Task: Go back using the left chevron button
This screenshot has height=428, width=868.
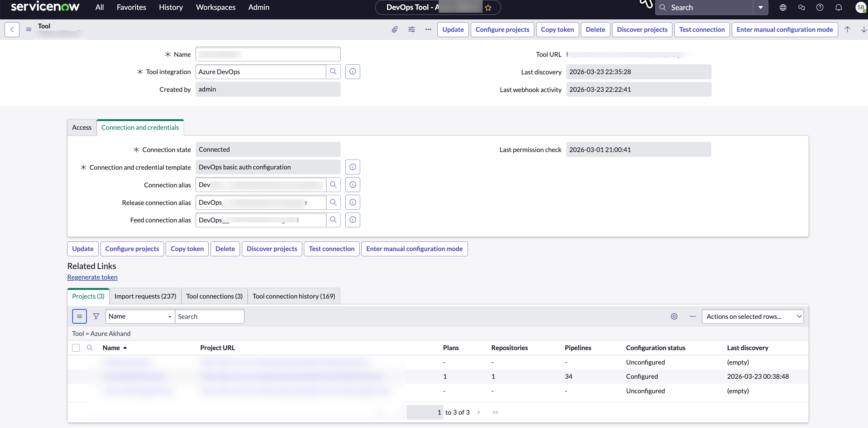Action: point(12,29)
